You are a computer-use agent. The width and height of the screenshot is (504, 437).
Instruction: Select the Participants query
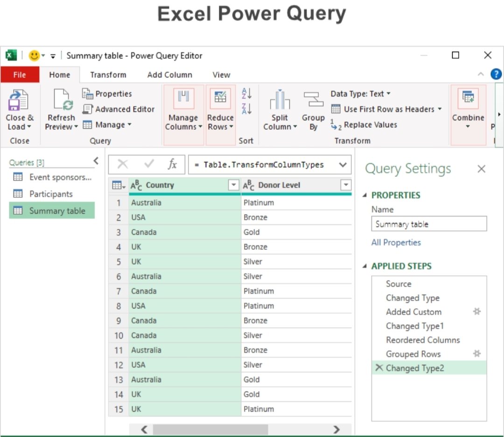[52, 194]
